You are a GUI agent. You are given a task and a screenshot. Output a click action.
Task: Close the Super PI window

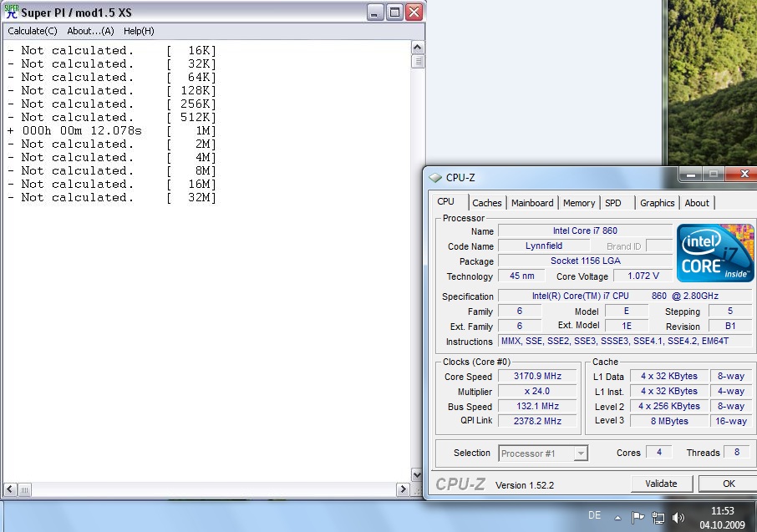click(x=414, y=12)
